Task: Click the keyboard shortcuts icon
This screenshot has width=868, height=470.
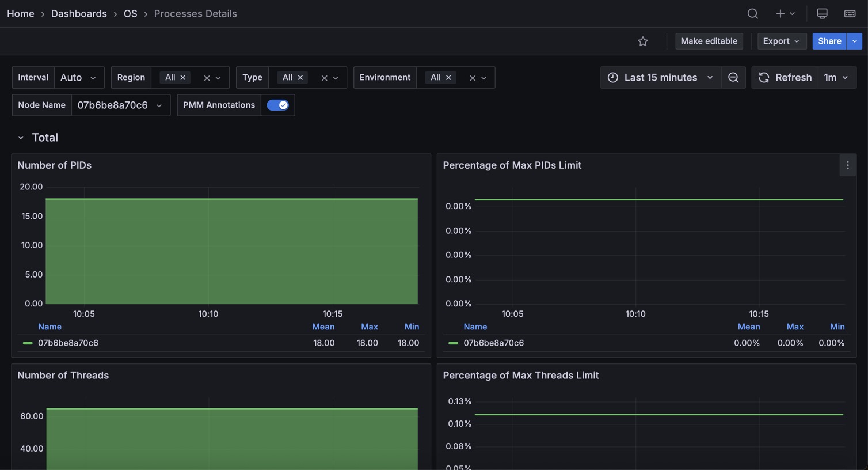Action: click(850, 13)
